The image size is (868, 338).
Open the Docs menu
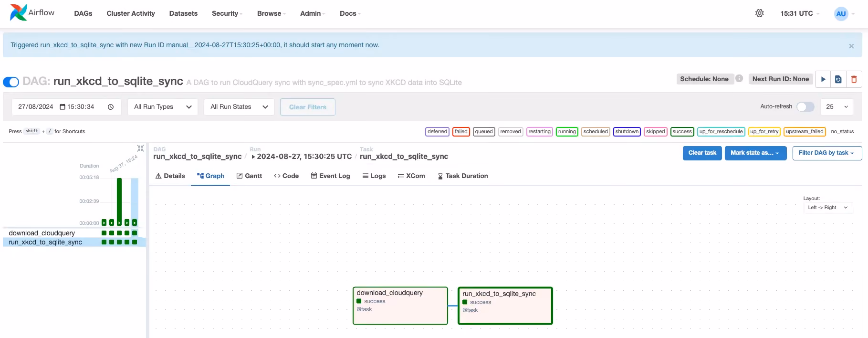(350, 13)
